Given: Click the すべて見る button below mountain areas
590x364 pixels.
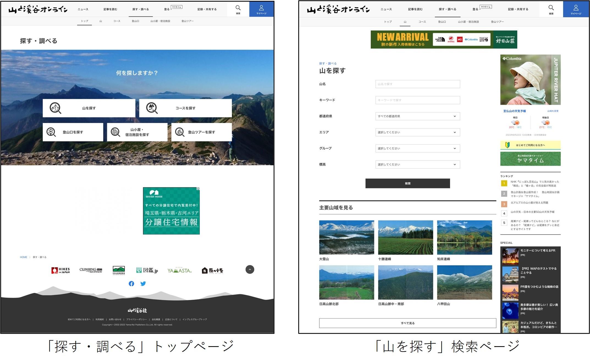Looking at the screenshot, I should (407, 323).
